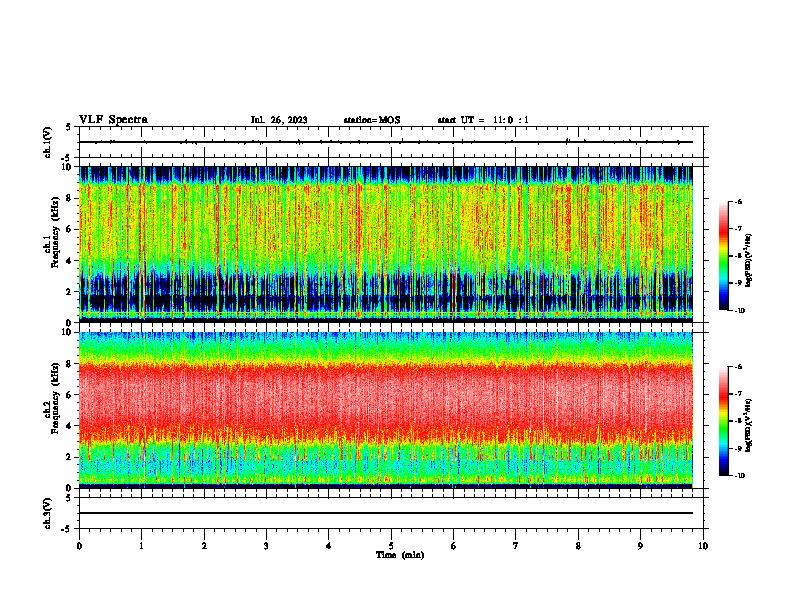Click the ch.2 color scale log(PSD) label

(x=748, y=425)
